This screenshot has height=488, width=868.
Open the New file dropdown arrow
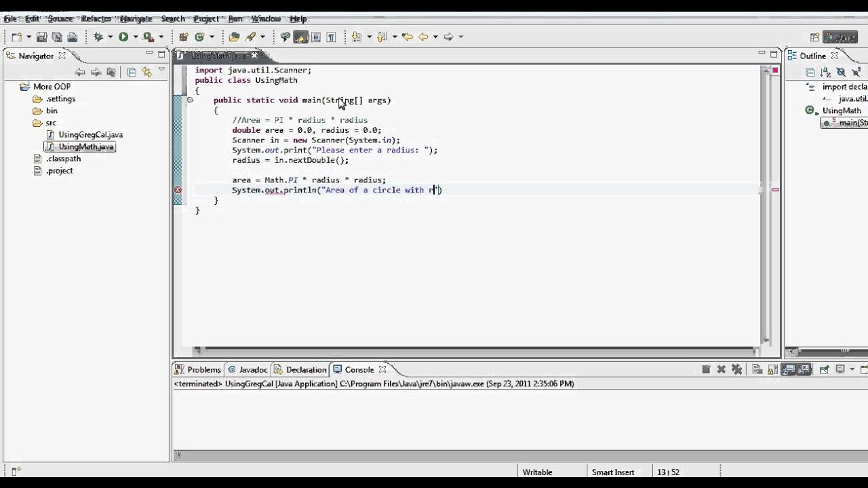(28, 37)
